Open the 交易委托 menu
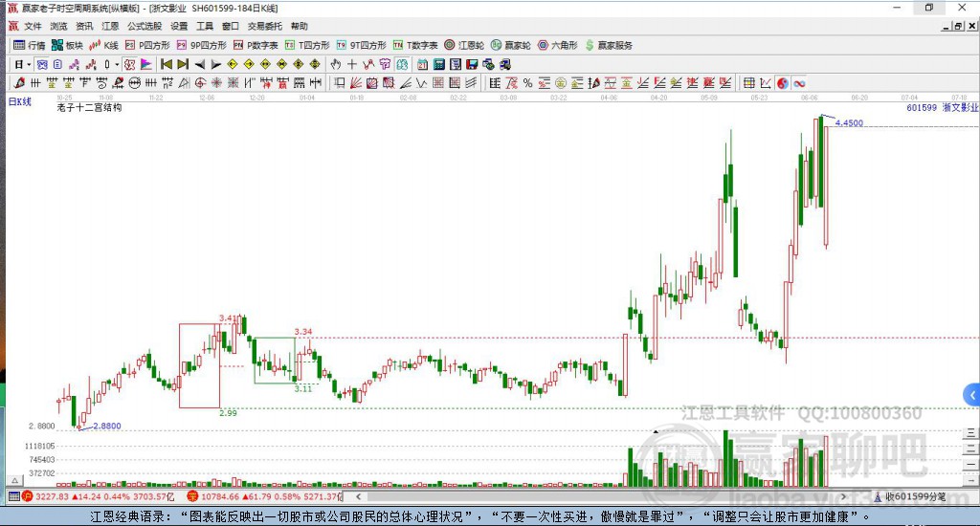 (x=264, y=26)
